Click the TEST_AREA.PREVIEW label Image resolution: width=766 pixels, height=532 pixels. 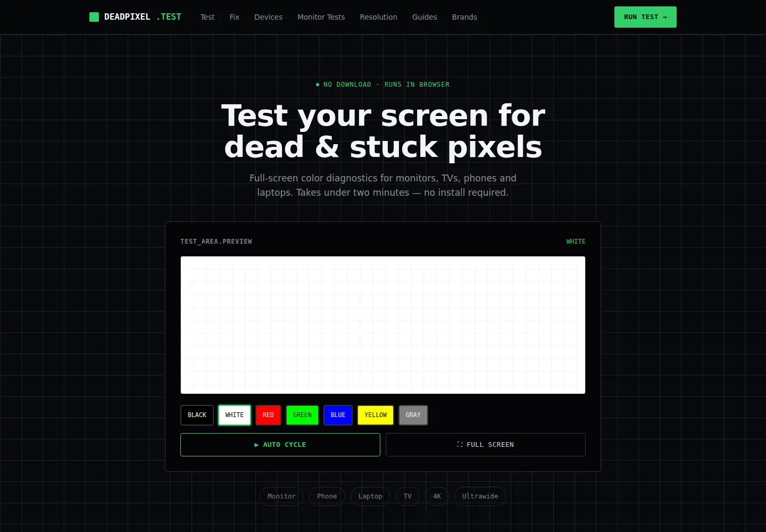[216, 242]
